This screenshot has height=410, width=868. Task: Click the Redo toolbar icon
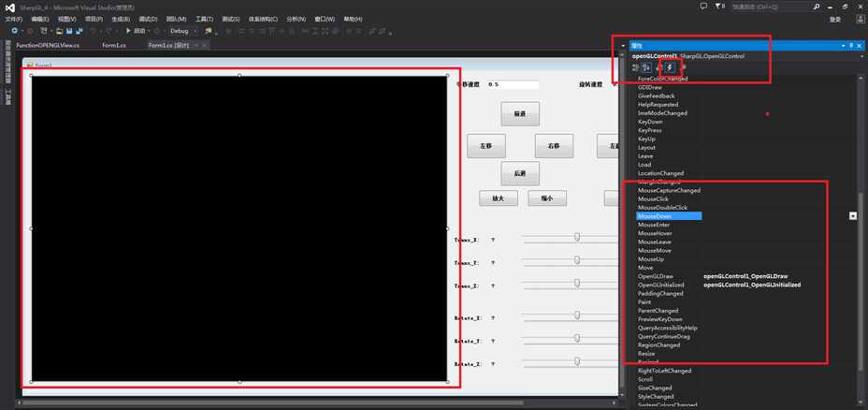click(x=109, y=31)
